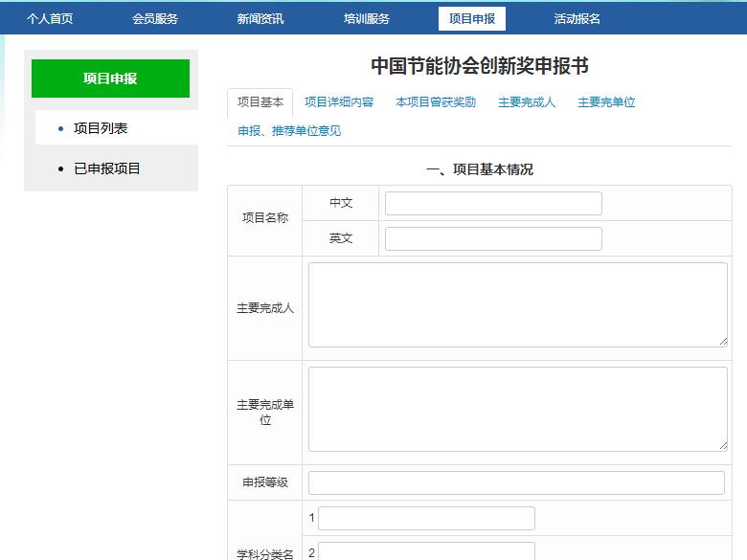This screenshot has height=560, width=747.
Task: Open the 申报、推荐单位意见 tab
Action: tap(289, 131)
